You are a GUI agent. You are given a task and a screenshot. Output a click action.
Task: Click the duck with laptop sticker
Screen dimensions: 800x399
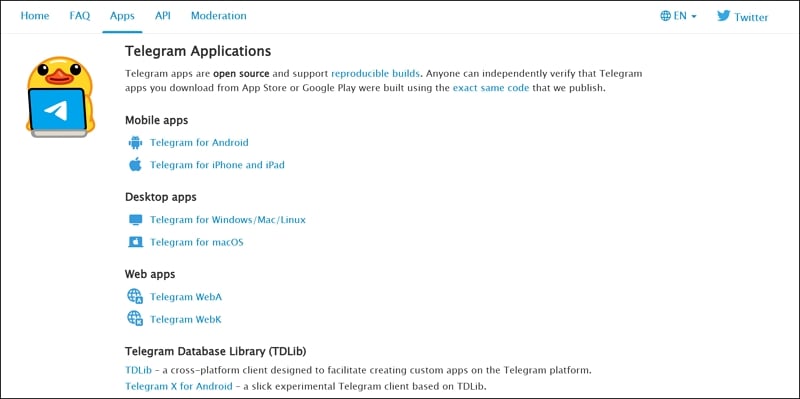[60, 97]
